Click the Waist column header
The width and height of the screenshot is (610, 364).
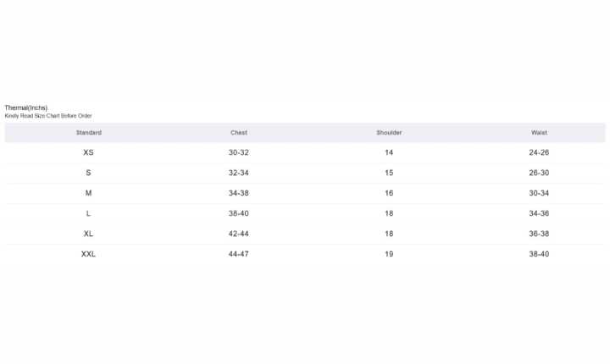(539, 133)
